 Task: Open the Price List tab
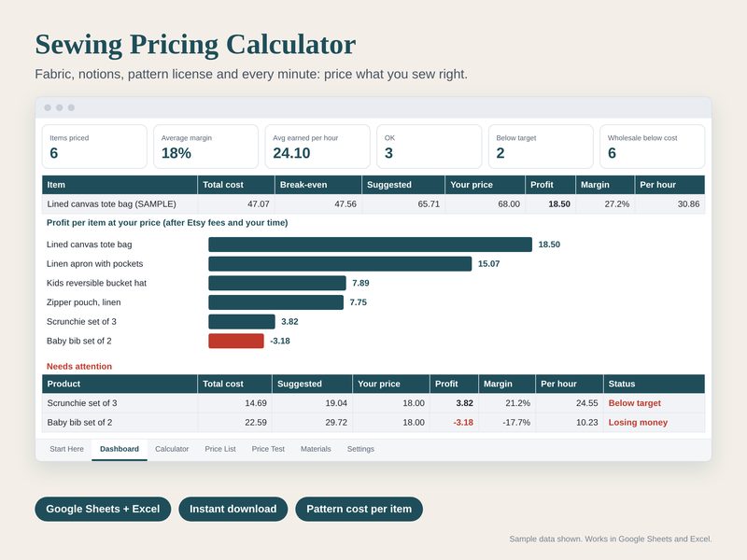(x=220, y=449)
